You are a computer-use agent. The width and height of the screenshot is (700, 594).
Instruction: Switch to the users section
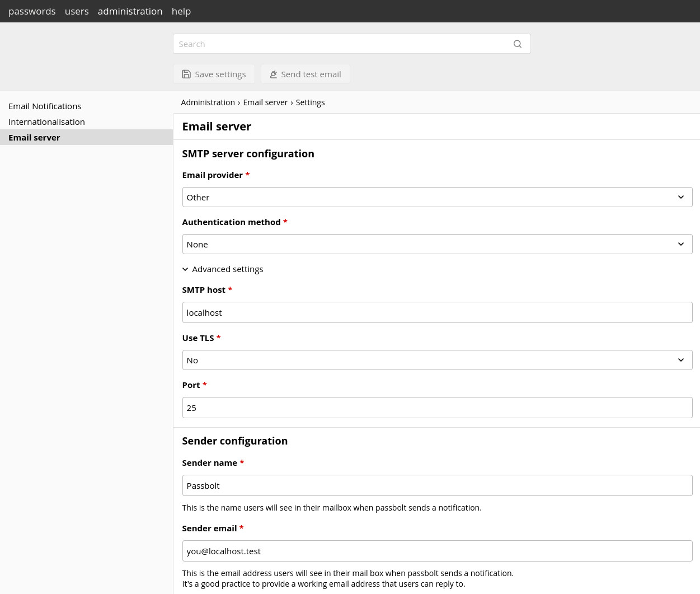coord(76,11)
